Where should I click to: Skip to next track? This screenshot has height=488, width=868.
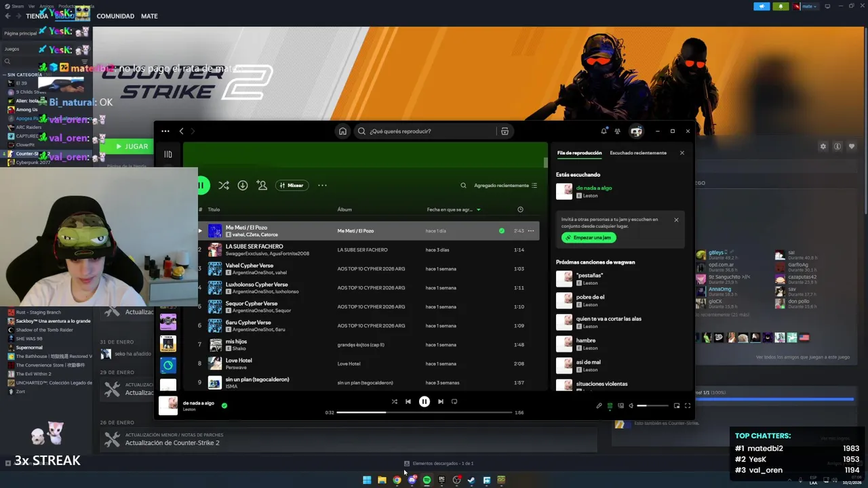(x=440, y=401)
